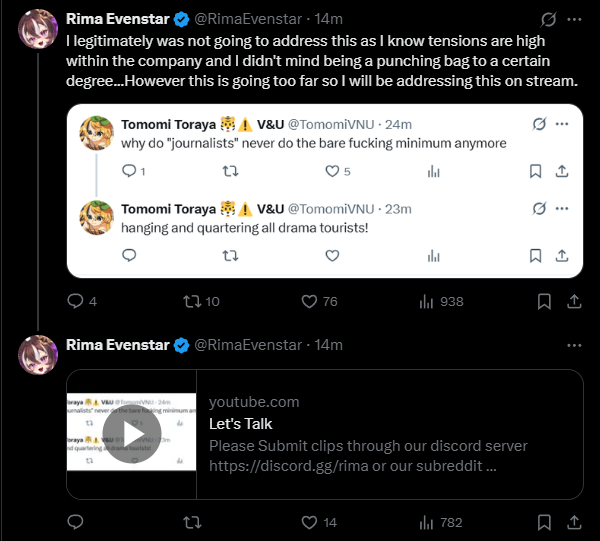Like Rima's tweet with 14 likes
Image resolution: width=600 pixels, height=541 pixels.
click(309, 521)
